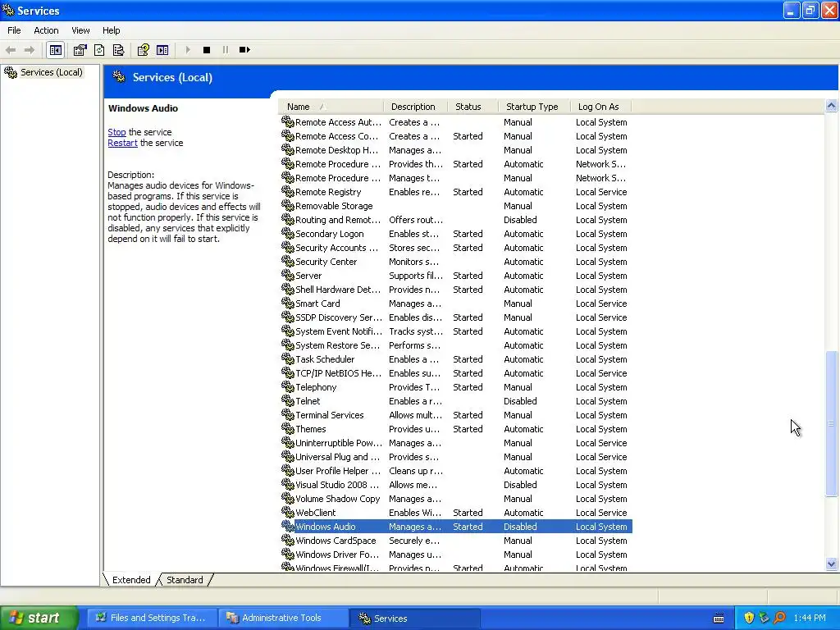Select the Volume Shadow Copy service
The height and width of the screenshot is (630, 840).
click(x=456, y=499)
